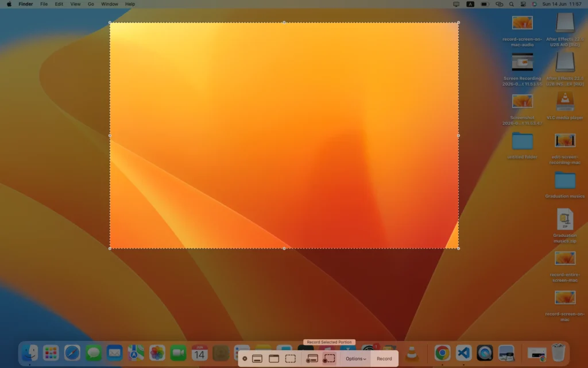The height and width of the screenshot is (368, 588).
Task: Open Preview from the Dock
Action: pos(506,353)
